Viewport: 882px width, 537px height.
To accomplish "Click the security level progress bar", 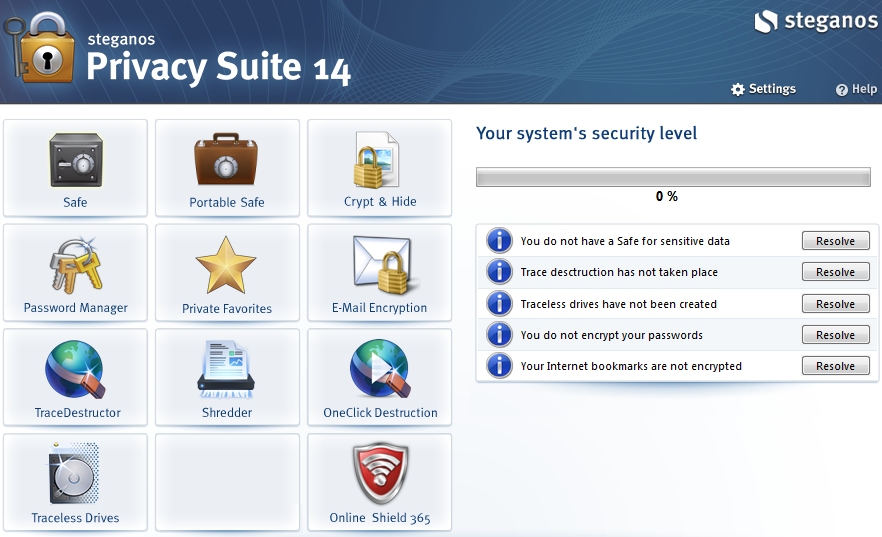I will pyautogui.click(x=673, y=177).
